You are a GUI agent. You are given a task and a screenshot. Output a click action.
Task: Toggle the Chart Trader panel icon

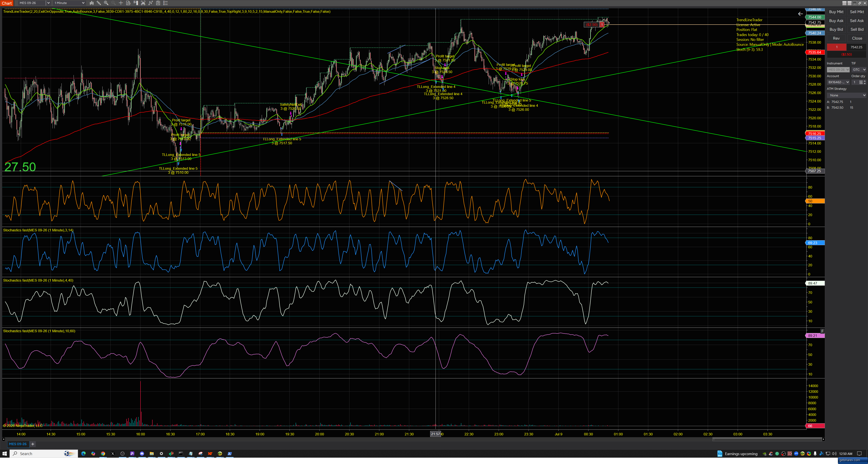pos(136,3)
